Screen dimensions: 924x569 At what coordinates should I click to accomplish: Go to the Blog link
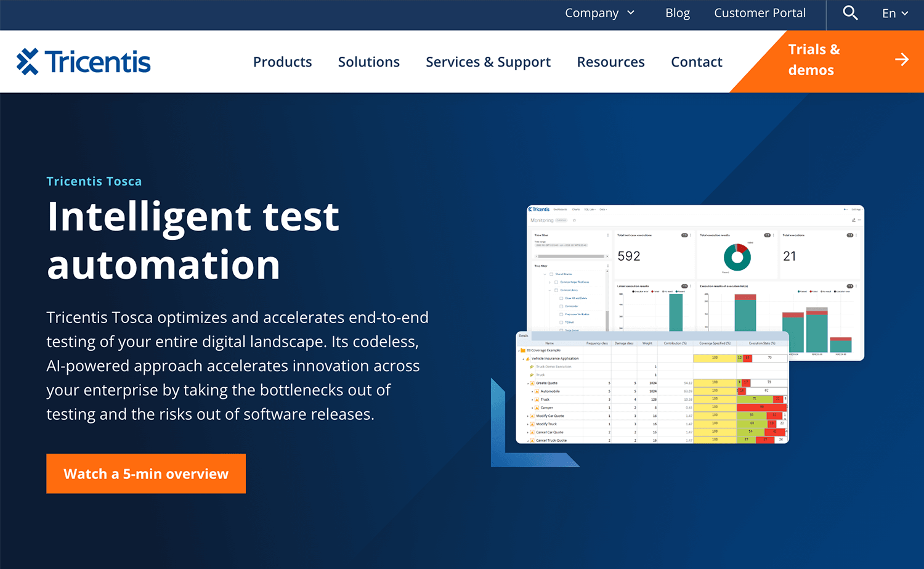pyautogui.click(x=678, y=13)
